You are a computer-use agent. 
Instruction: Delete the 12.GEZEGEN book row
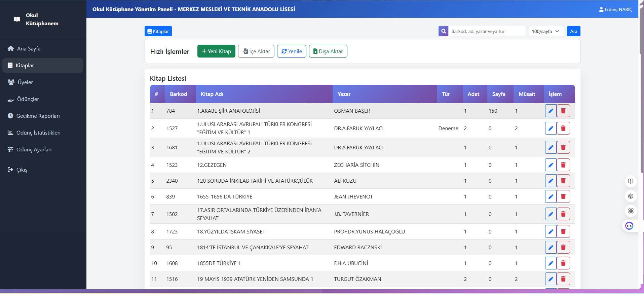click(x=563, y=165)
